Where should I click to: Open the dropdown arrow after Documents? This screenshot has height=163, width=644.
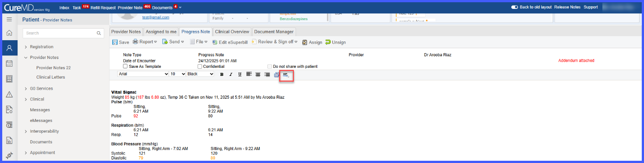(x=180, y=8)
